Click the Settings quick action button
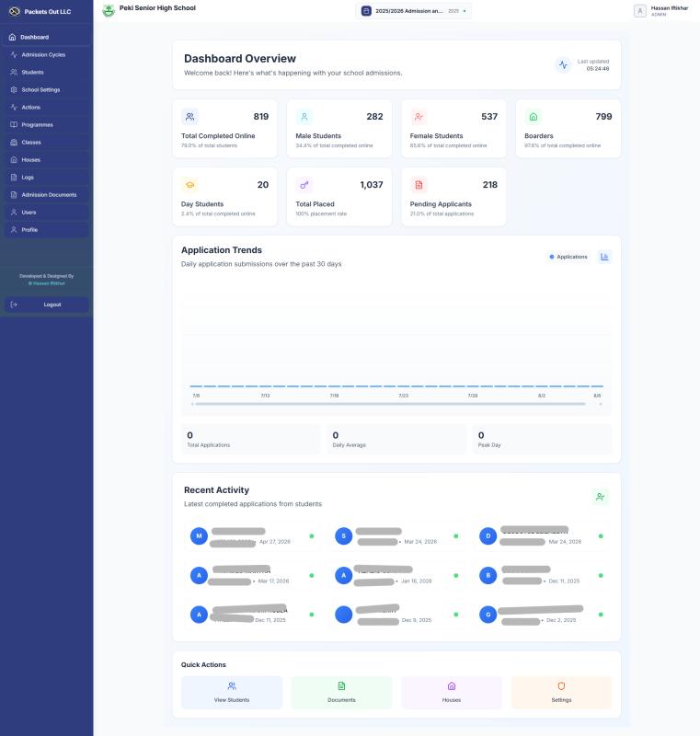Viewport: 700px width, 736px height. [562, 693]
